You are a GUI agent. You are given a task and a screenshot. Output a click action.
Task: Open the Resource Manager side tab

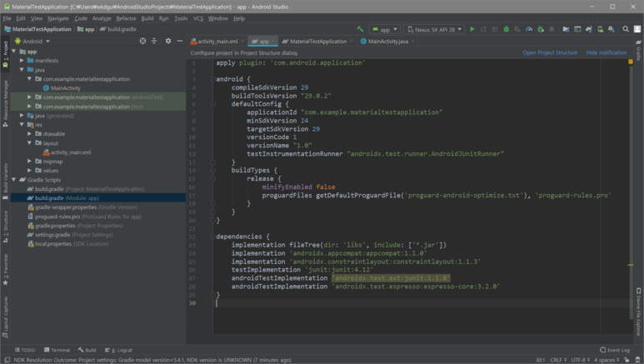[x=5, y=102]
